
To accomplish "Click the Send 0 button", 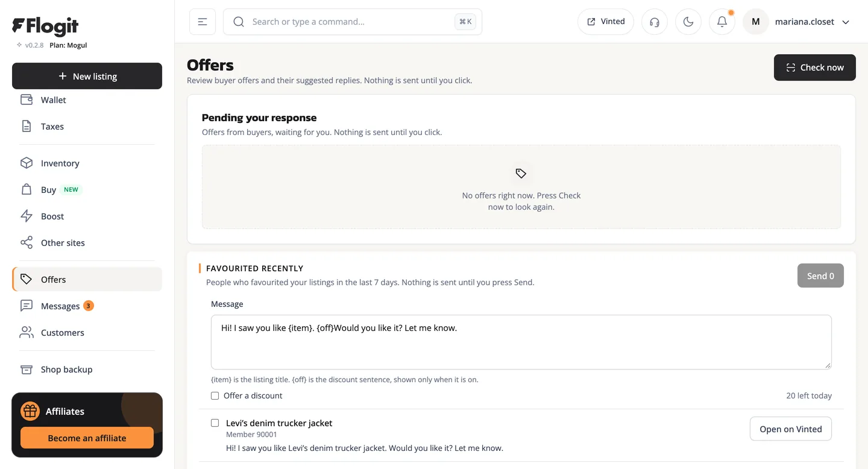I will tap(820, 275).
